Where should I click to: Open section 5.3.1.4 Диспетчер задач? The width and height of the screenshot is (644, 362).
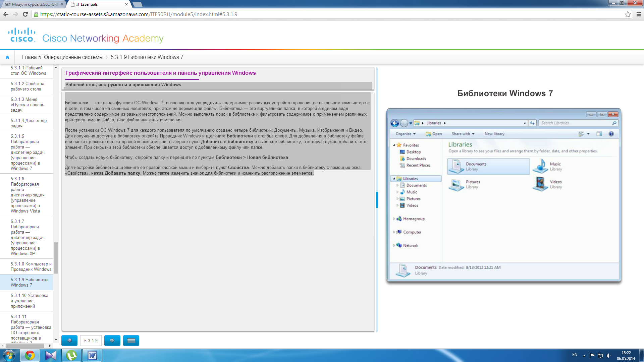27,123
